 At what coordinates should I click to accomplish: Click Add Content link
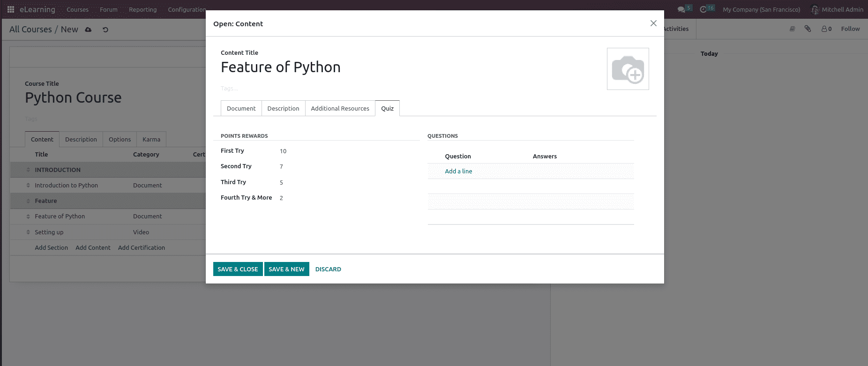[x=93, y=248]
